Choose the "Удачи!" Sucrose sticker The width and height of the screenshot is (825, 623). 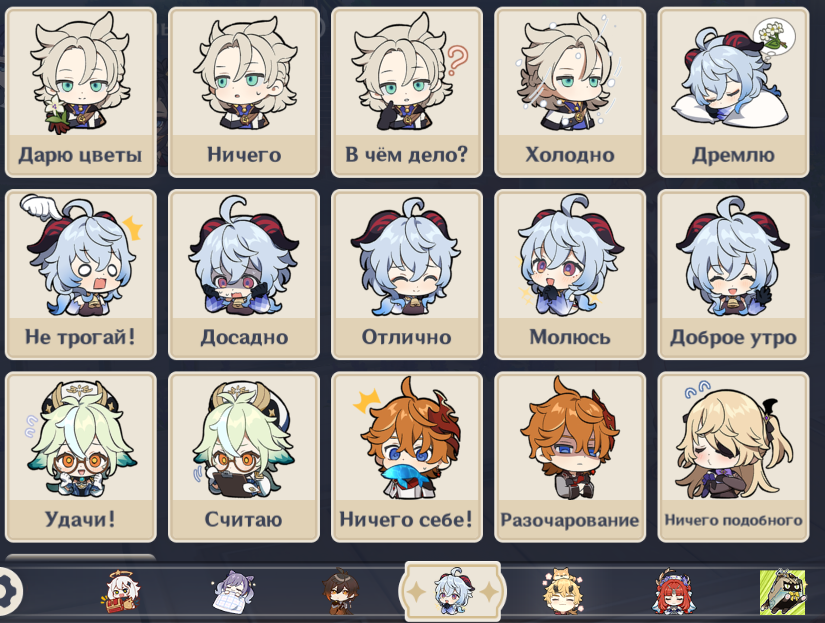pos(81,457)
